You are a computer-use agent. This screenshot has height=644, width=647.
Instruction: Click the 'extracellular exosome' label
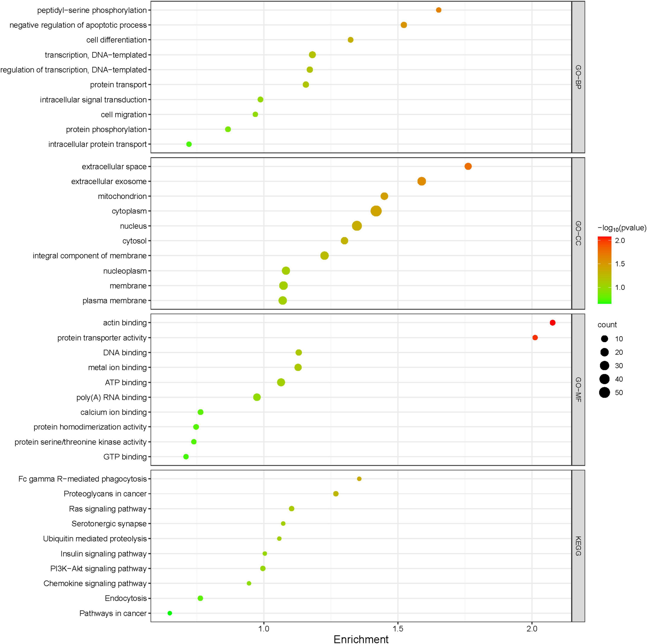click(109, 181)
